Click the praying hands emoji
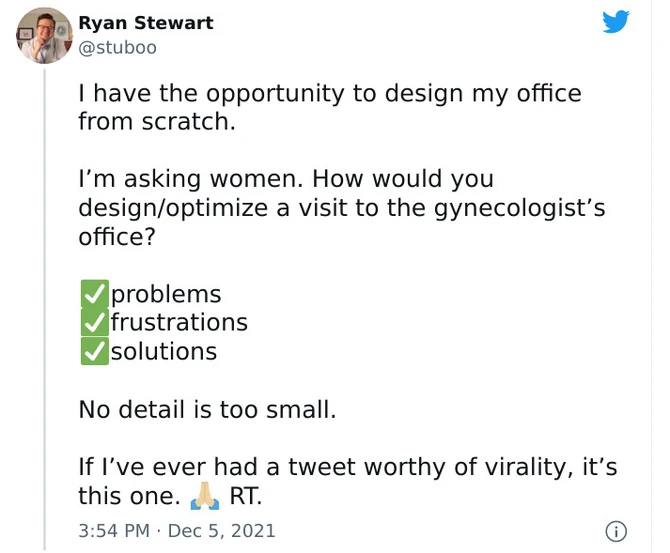 [205, 495]
